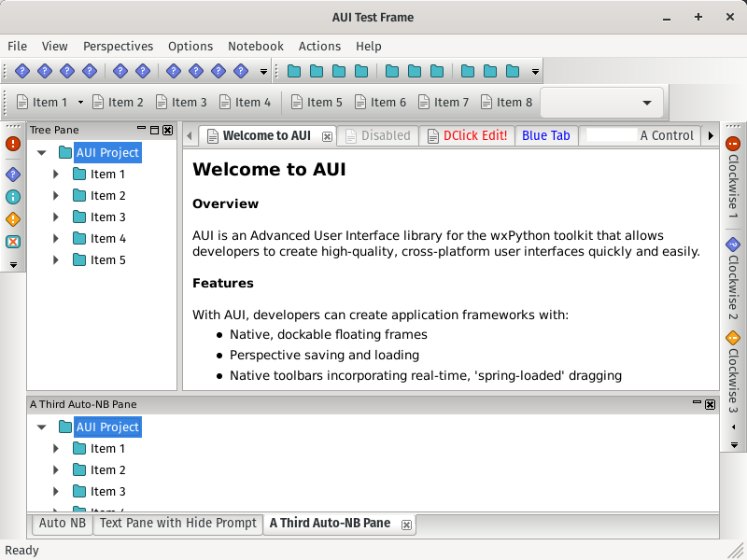This screenshot has height=560, width=747.
Task: Expand Item 1 in the bottom Auto-NB pane
Action: point(56,449)
